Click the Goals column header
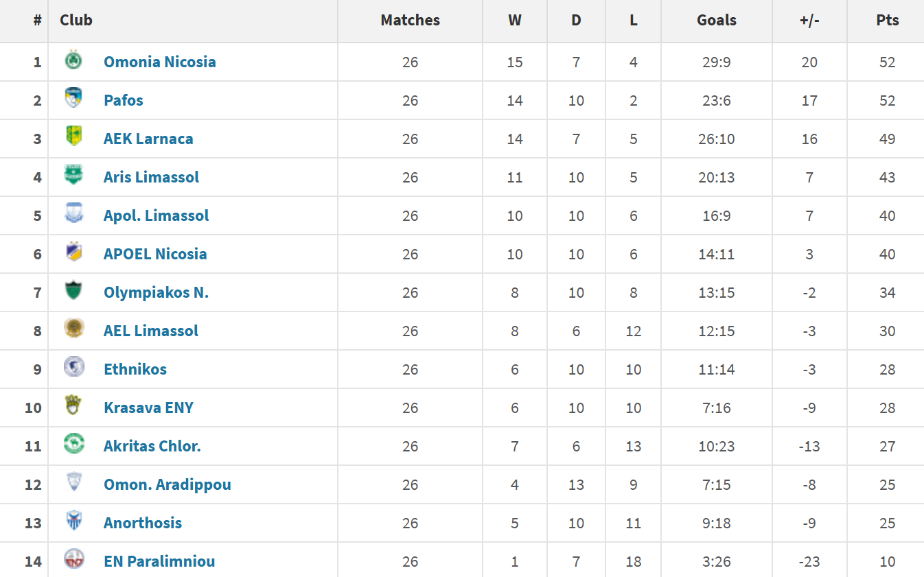The width and height of the screenshot is (924, 577). pos(716,21)
